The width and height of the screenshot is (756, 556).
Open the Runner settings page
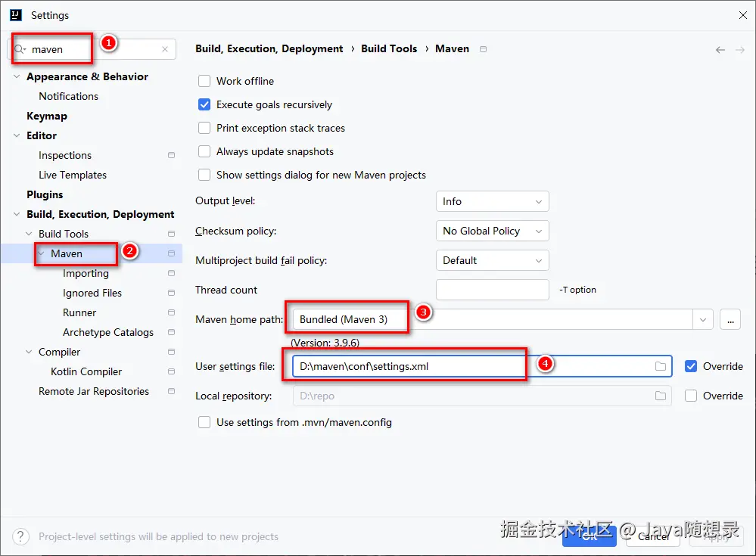79,312
